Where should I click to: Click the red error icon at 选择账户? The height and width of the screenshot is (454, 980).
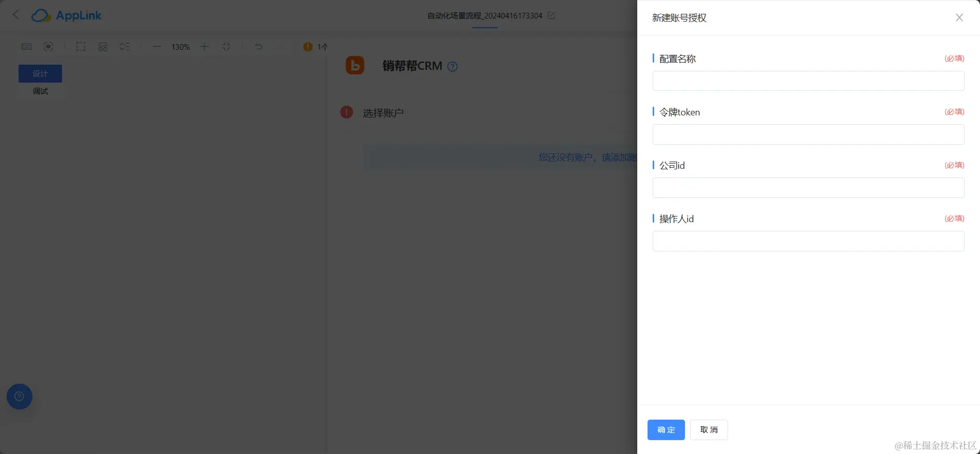point(346,112)
